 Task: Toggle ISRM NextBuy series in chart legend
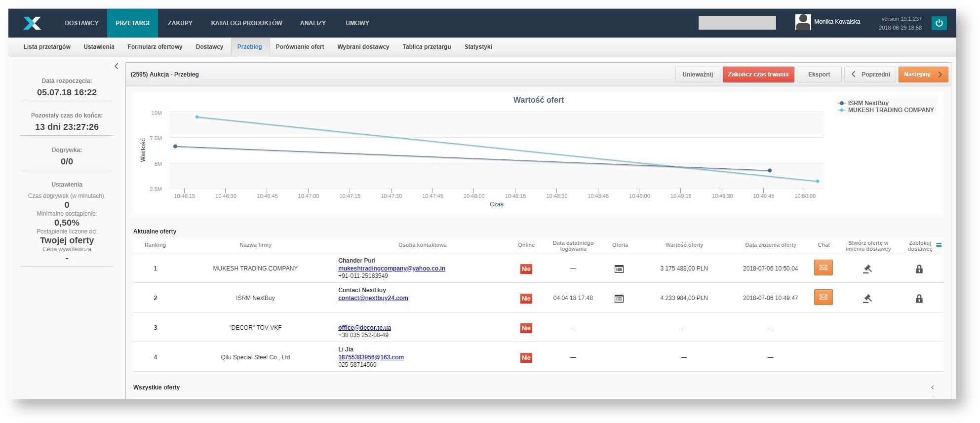click(867, 103)
